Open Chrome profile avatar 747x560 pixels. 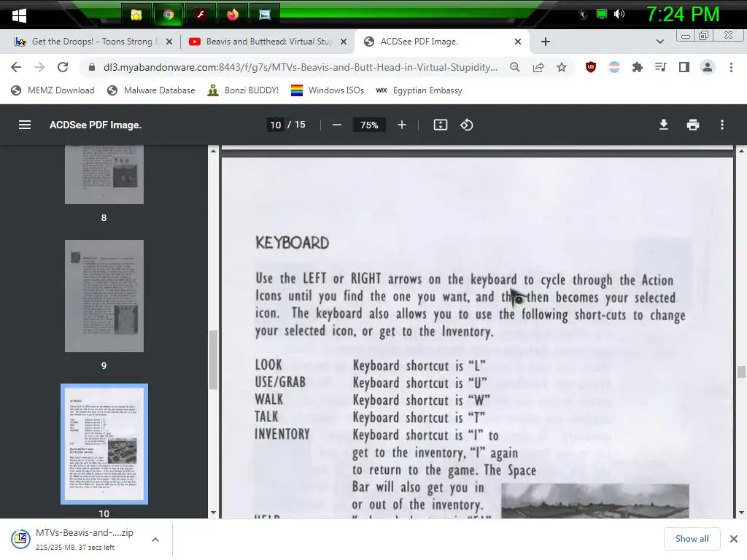(708, 67)
